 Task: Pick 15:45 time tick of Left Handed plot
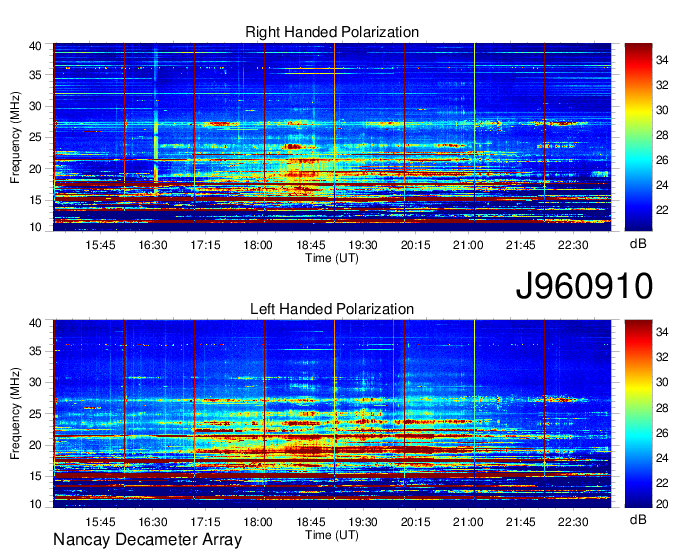pos(100,522)
